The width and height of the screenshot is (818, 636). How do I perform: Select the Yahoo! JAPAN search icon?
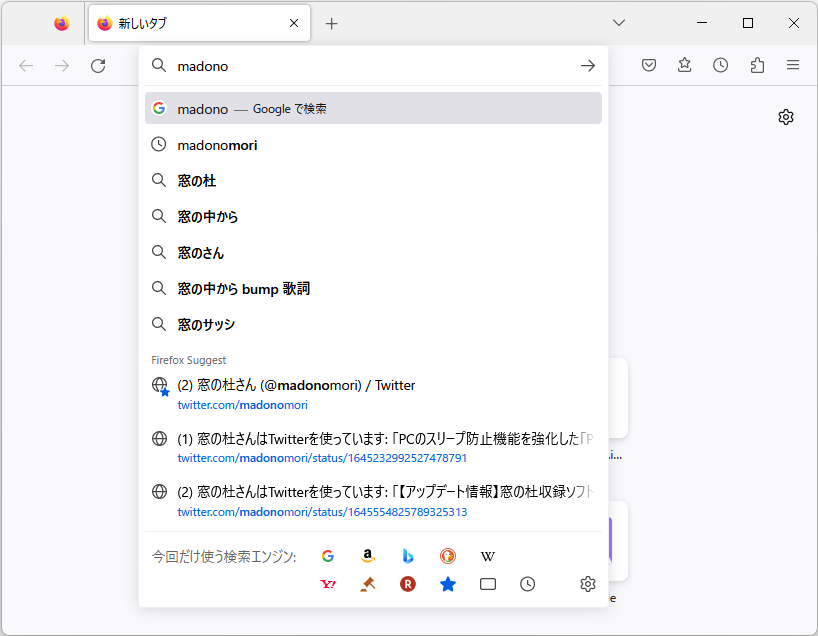[x=328, y=584]
